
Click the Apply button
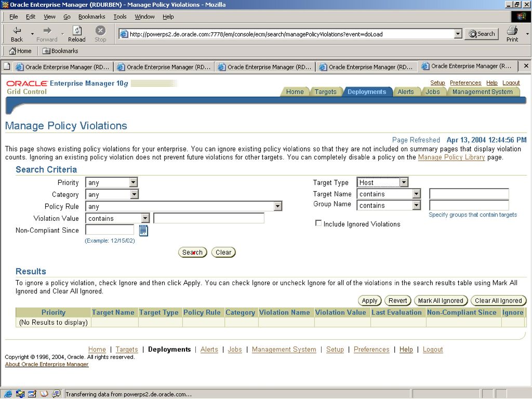[x=369, y=301]
